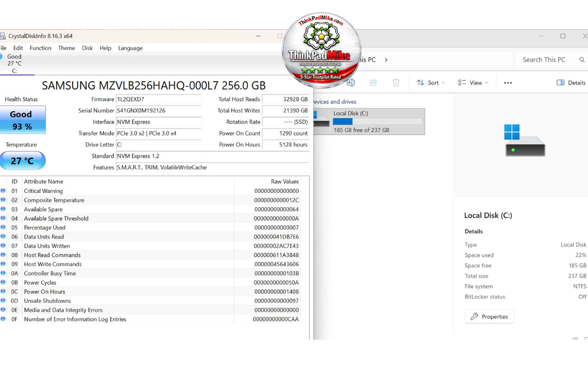This screenshot has height=369, width=588.
Task: Click the Interface field NVM Express
Action: point(159,122)
